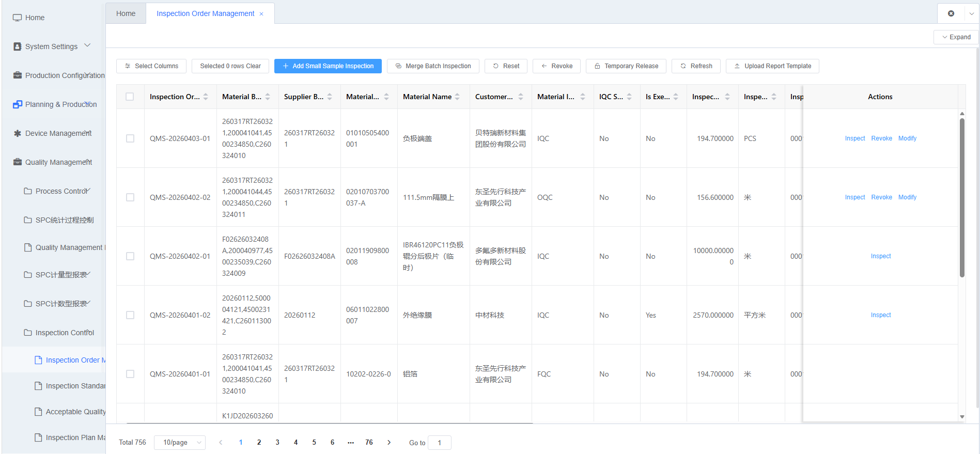Go to page 76
This screenshot has height=454, width=980.
pyautogui.click(x=369, y=443)
